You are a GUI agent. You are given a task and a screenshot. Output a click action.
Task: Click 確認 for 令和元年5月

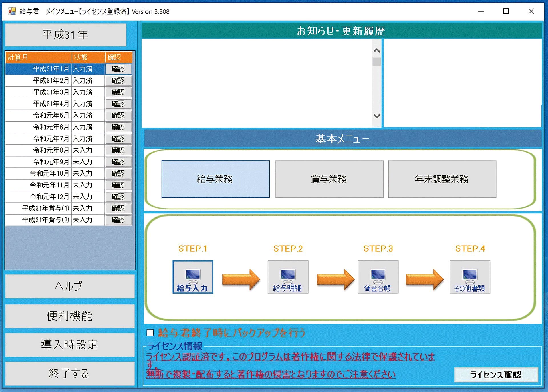tap(118, 115)
